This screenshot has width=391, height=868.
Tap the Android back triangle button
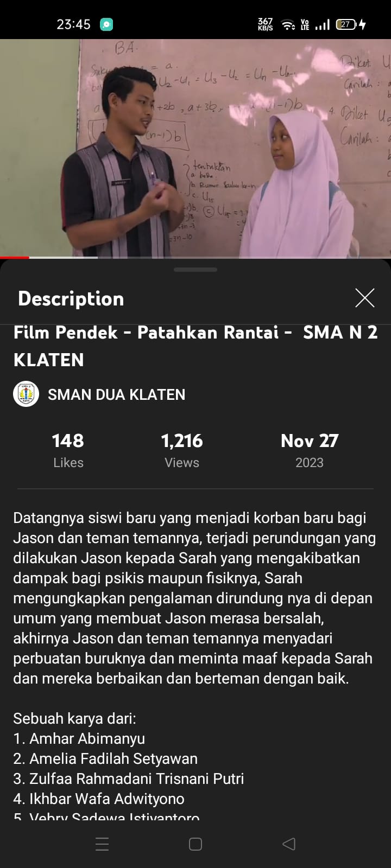pyautogui.click(x=289, y=844)
